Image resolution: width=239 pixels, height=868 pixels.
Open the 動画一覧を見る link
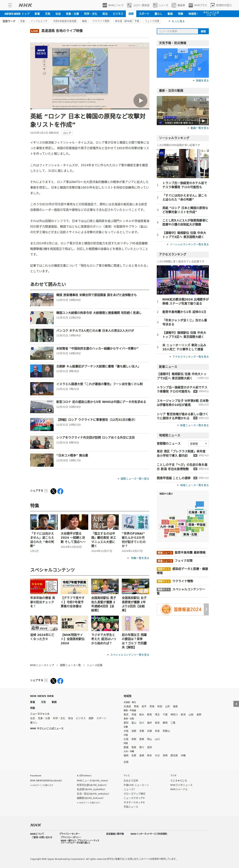tap(199, 128)
